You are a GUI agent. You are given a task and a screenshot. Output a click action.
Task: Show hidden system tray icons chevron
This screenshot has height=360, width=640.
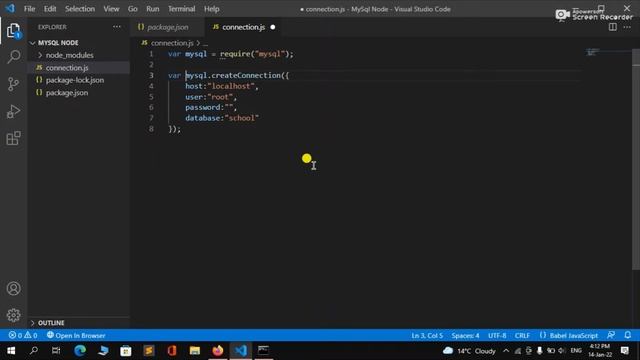click(506, 351)
